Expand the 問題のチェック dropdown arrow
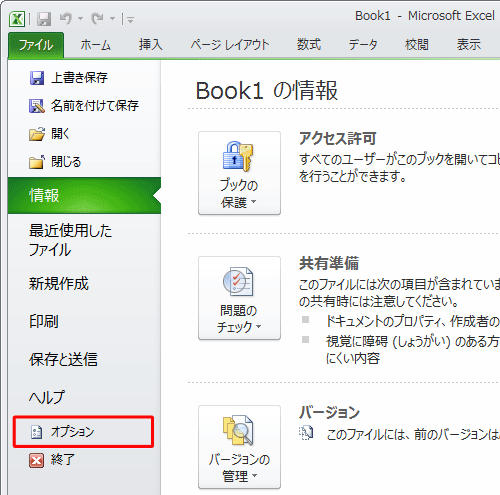 point(258,326)
